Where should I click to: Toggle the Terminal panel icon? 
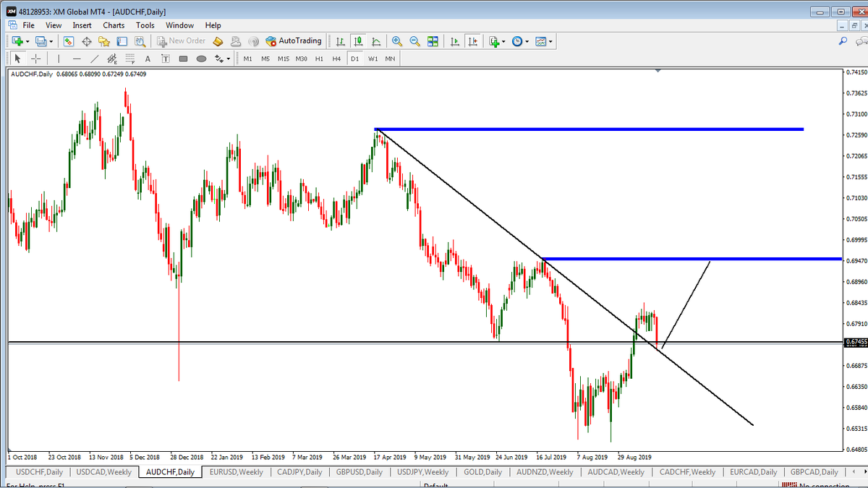click(x=122, y=41)
